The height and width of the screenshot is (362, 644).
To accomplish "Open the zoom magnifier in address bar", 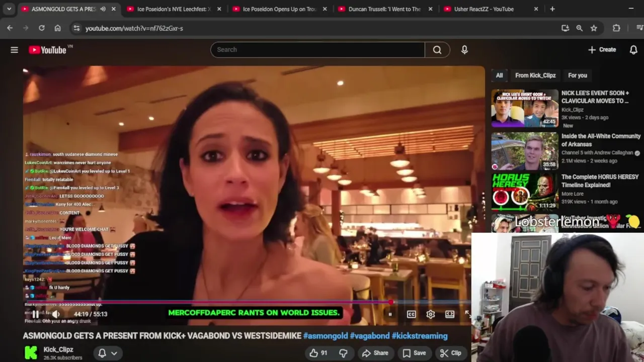I will (x=580, y=28).
